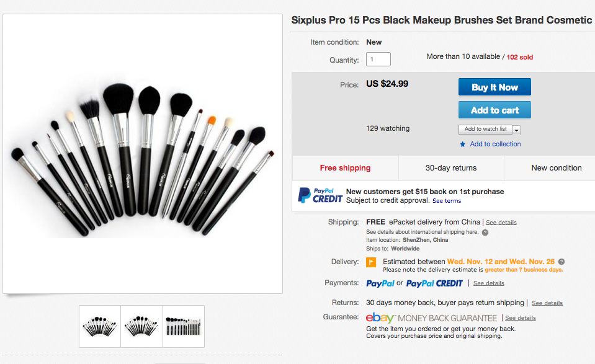Click the 102 sold link
Screen dimensions: 595x364
coord(520,57)
